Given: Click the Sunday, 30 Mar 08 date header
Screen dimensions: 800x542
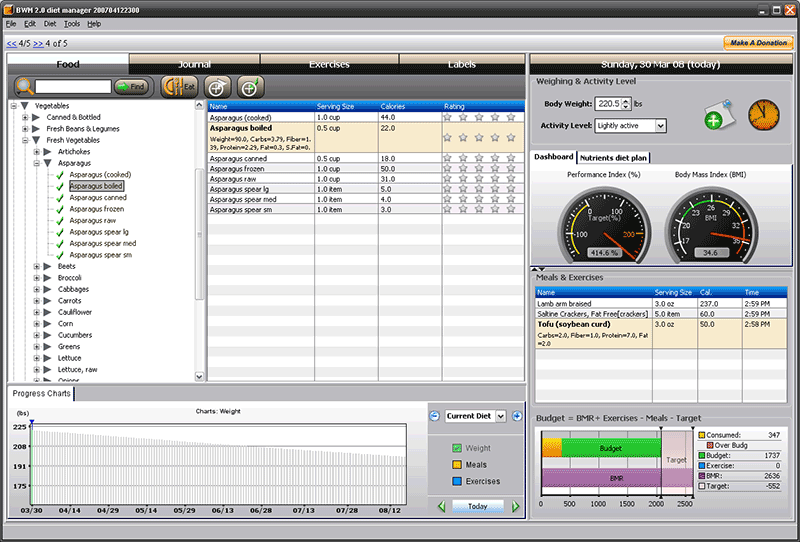Looking at the screenshot, I should coord(660,64).
